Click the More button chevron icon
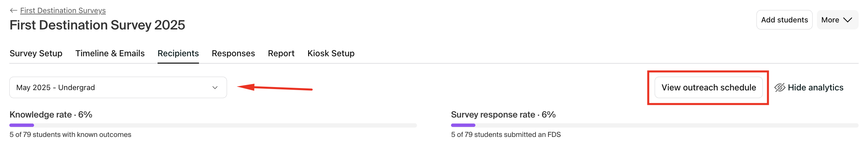868x150 pixels. tap(848, 20)
